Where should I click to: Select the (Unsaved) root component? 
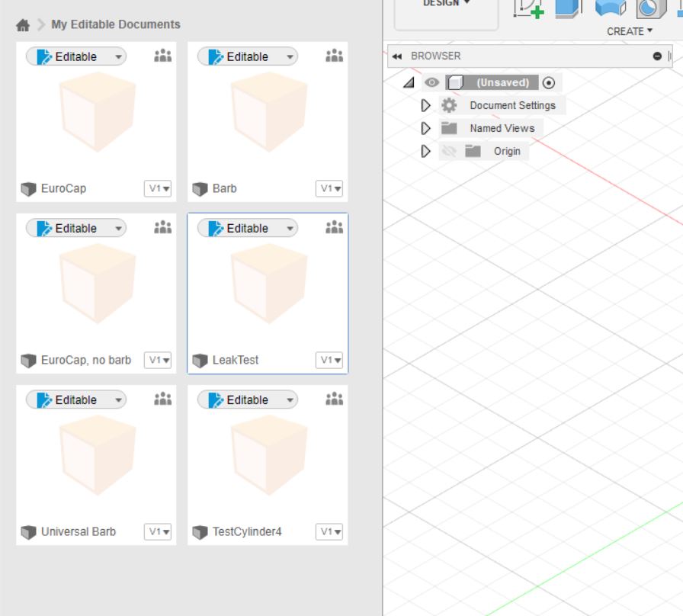pyautogui.click(x=502, y=83)
